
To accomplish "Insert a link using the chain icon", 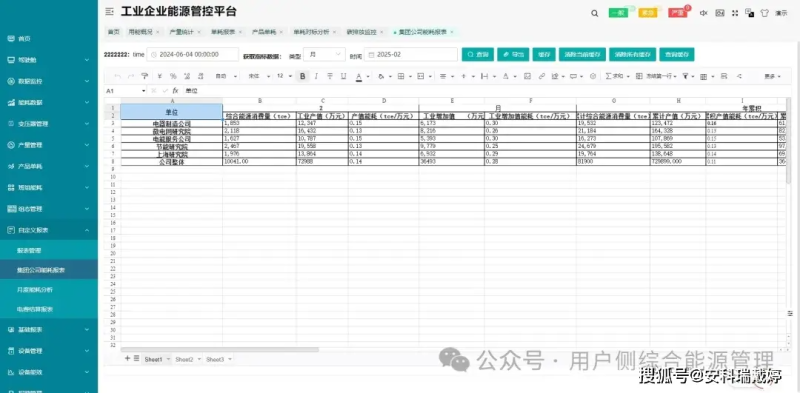I will click(541, 76).
